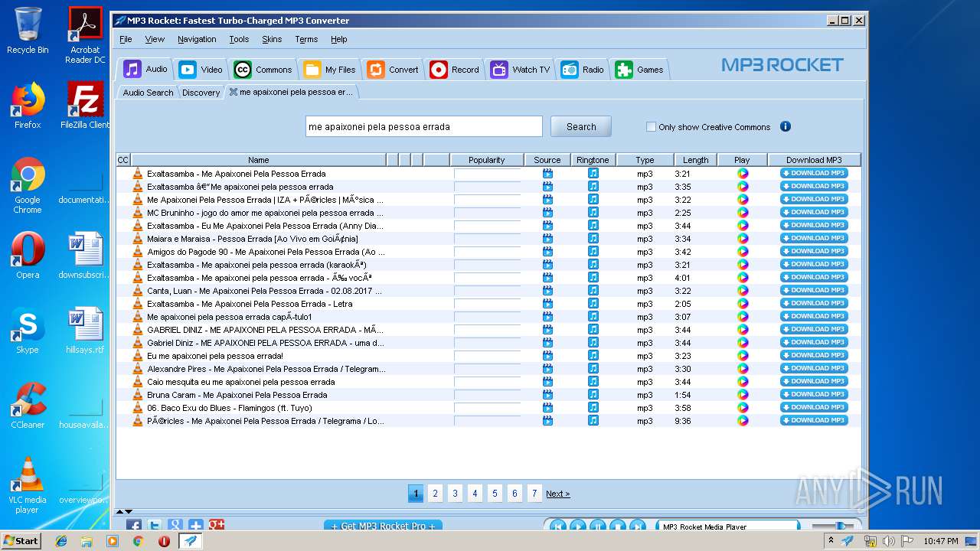Click media player previous track button
Screen dimensions: 980x551
tap(558, 526)
